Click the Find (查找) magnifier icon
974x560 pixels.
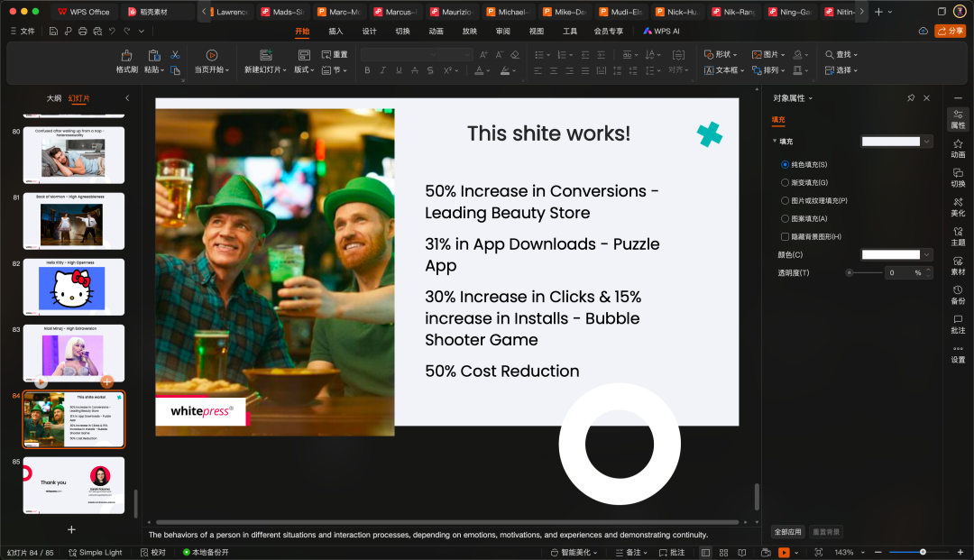pos(830,55)
